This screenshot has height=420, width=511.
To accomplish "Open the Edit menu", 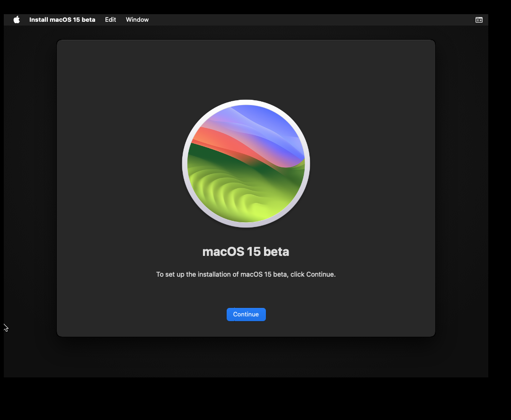I will [110, 20].
